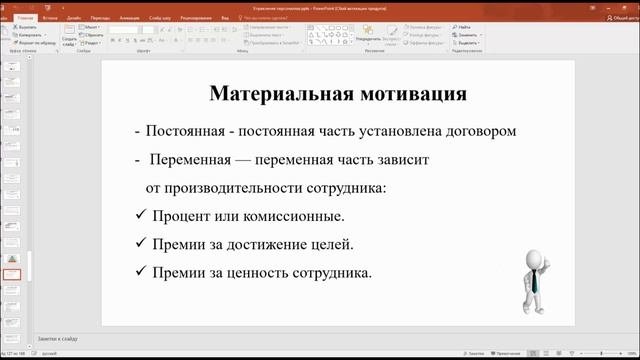Open the Главная (Home) ribbon tab

(25, 18)
